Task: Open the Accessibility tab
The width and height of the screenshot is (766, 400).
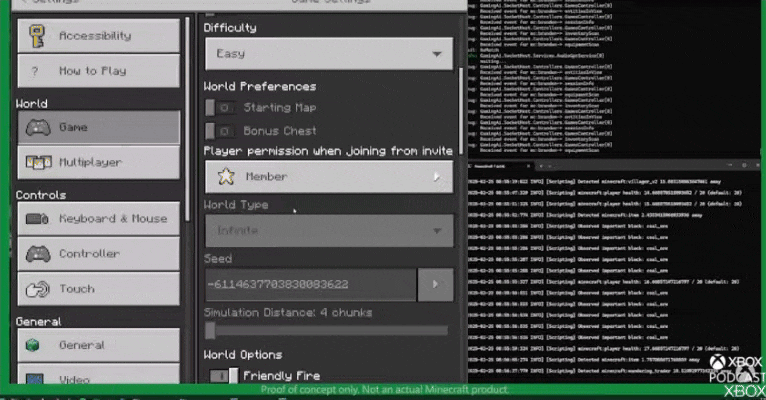Action: coord(99,36)
